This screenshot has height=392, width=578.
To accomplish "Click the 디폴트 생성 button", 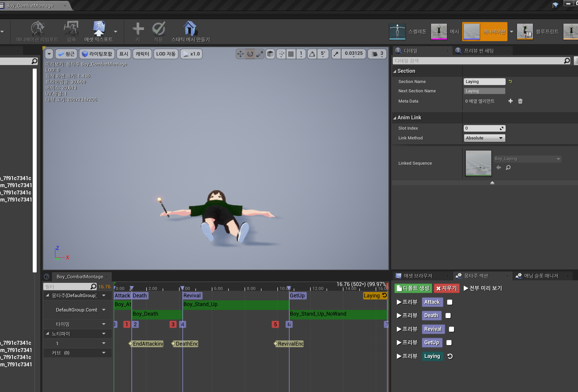I will 413,288.
